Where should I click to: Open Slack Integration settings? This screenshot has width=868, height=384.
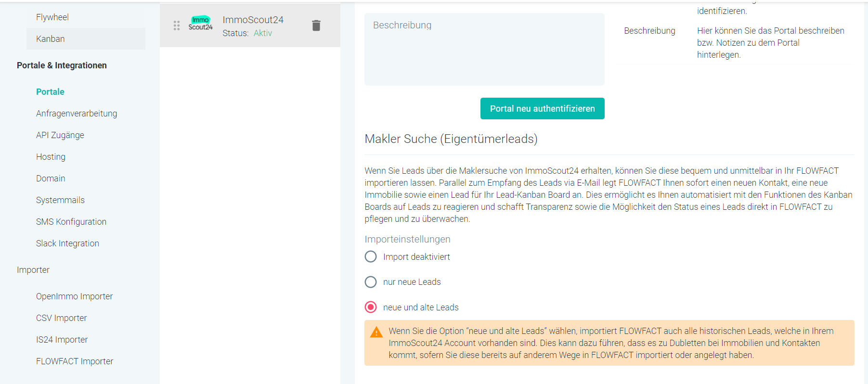67,243
